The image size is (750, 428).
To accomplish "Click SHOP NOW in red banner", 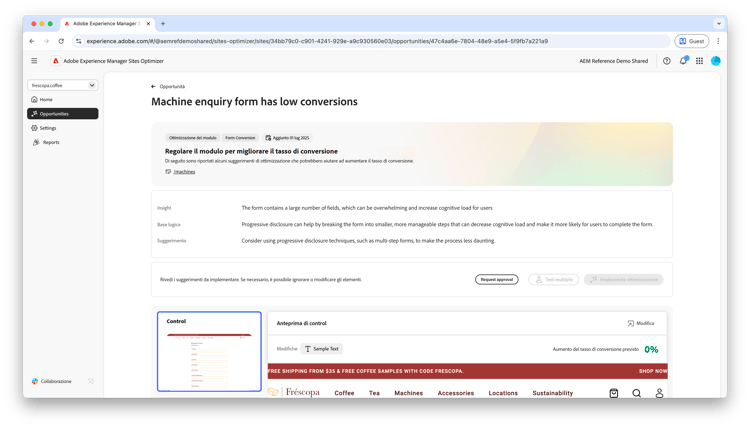I will point(652,371).
